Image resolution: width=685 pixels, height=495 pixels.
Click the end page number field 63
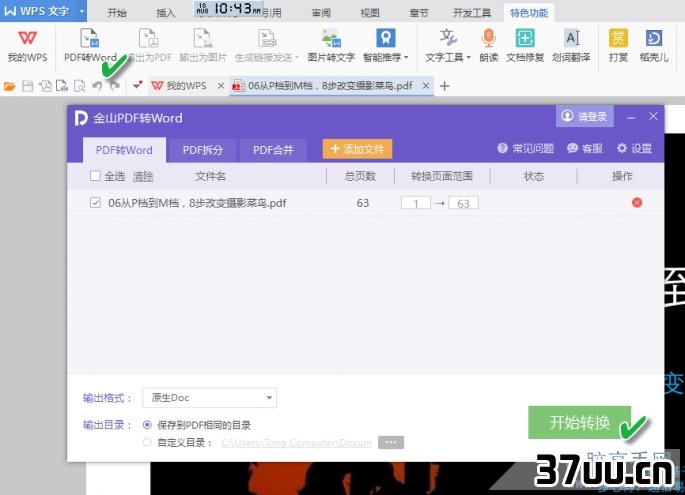click(x=463, y=203)
